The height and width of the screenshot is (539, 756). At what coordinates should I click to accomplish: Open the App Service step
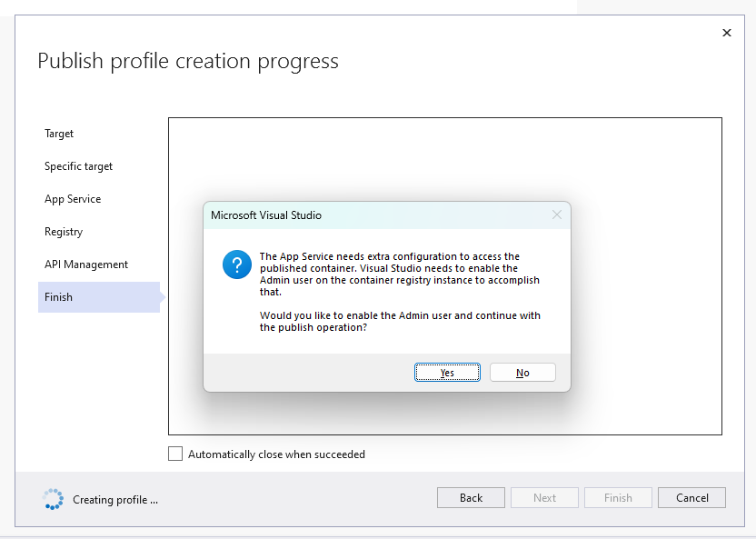coord(73,199)
